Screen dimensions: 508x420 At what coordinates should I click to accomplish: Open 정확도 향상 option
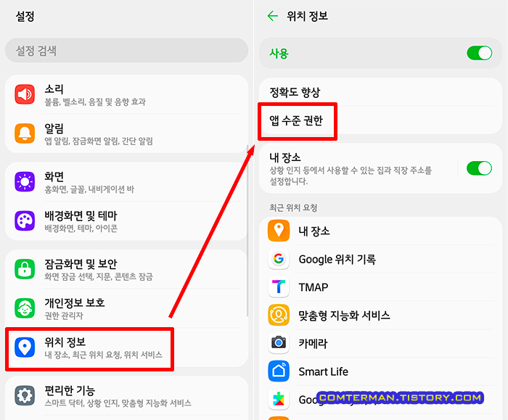381,92
